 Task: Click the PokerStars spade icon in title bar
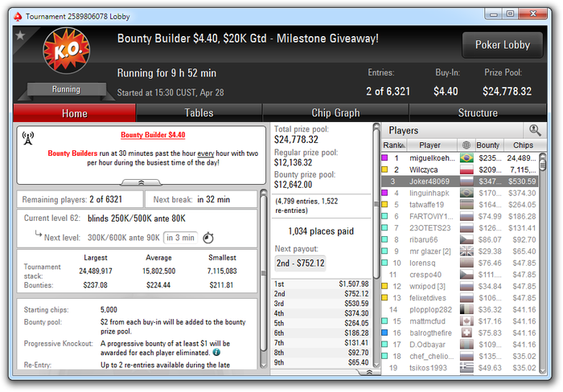(18, 17)
